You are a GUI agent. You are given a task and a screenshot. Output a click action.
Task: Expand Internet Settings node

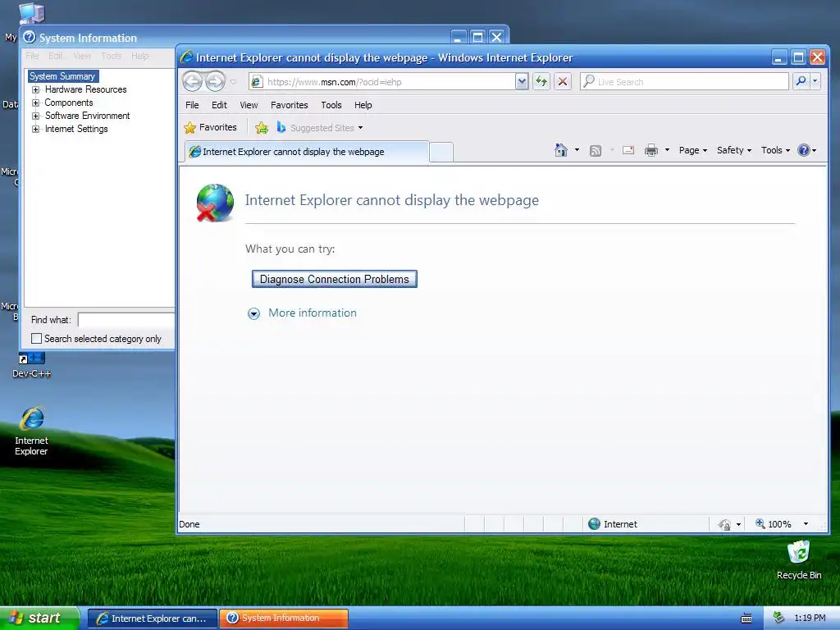35,129
